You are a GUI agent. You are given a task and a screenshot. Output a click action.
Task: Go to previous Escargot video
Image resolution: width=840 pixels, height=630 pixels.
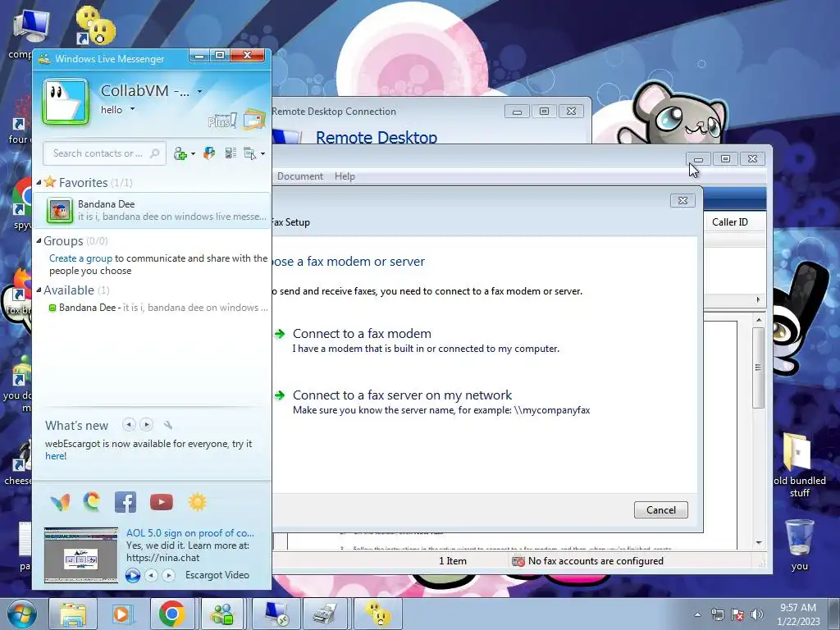(152, 575)
